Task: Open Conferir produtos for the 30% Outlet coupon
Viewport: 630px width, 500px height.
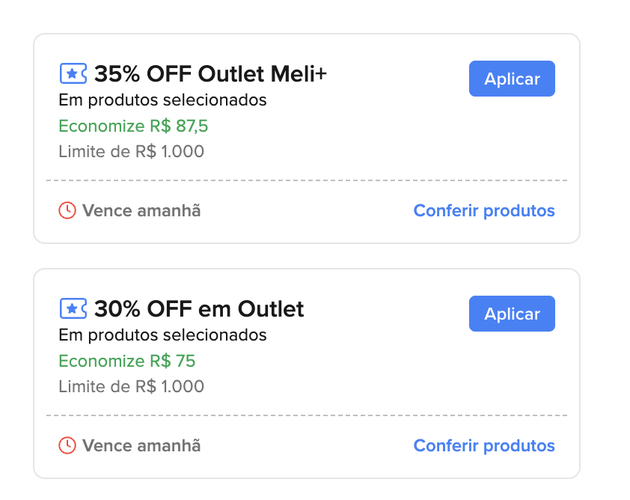Action: (x=484, y=446)
